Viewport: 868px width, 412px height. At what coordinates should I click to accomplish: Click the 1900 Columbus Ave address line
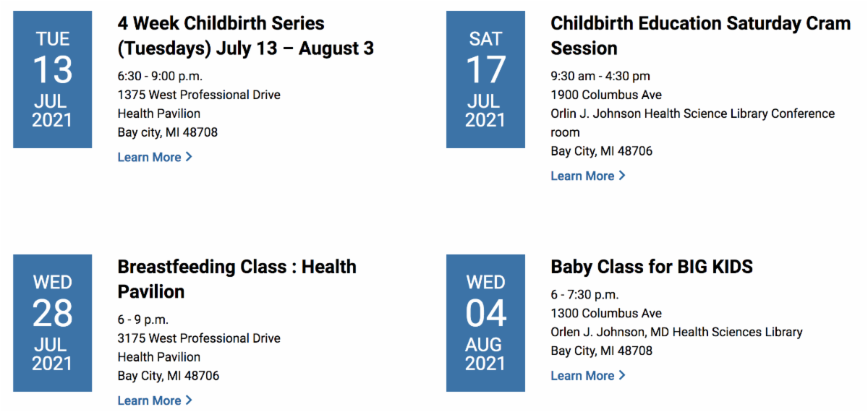coord(606,95)
